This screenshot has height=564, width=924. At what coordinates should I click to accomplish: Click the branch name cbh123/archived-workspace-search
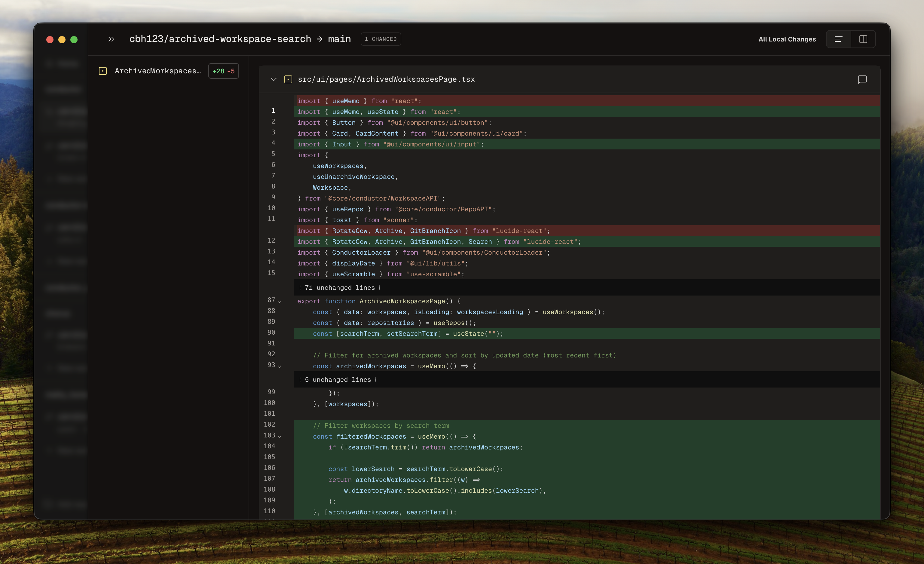tap(220, 39)
